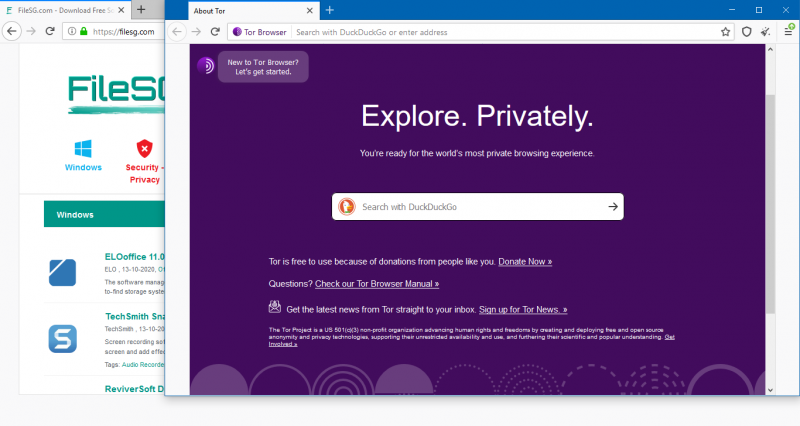The image size is (800, 426).
Task: Reload the Tor Browser page
Action: tap(215, 32)
